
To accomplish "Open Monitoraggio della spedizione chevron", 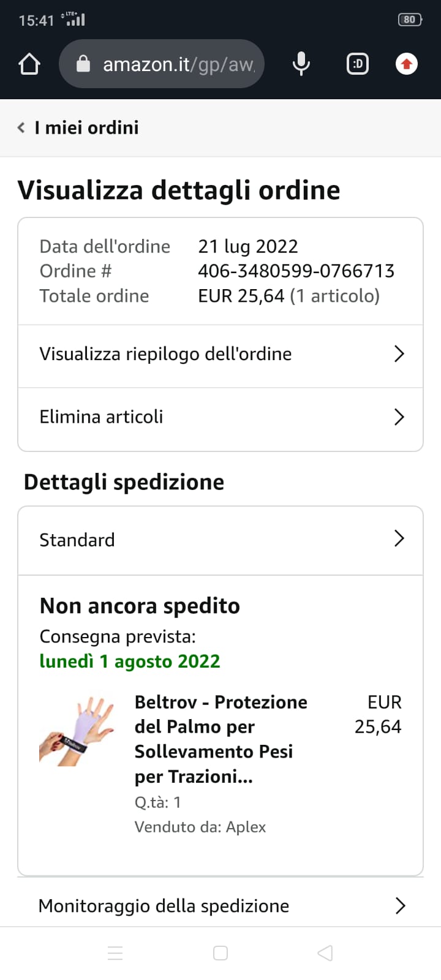I will 400,906.
